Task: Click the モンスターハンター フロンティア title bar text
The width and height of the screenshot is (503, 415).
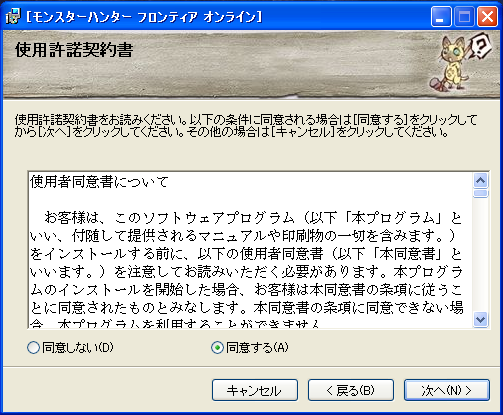Action: coord(144,17)
